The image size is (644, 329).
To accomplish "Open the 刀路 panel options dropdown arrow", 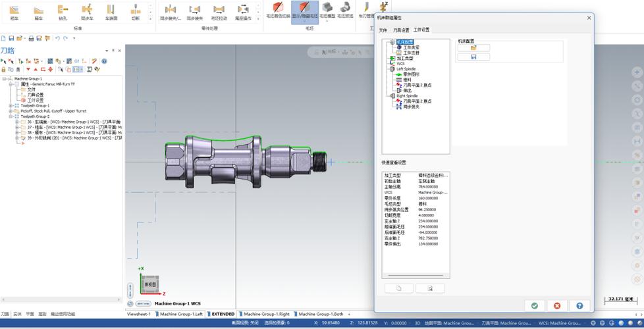I will click(x=107, y=51).
